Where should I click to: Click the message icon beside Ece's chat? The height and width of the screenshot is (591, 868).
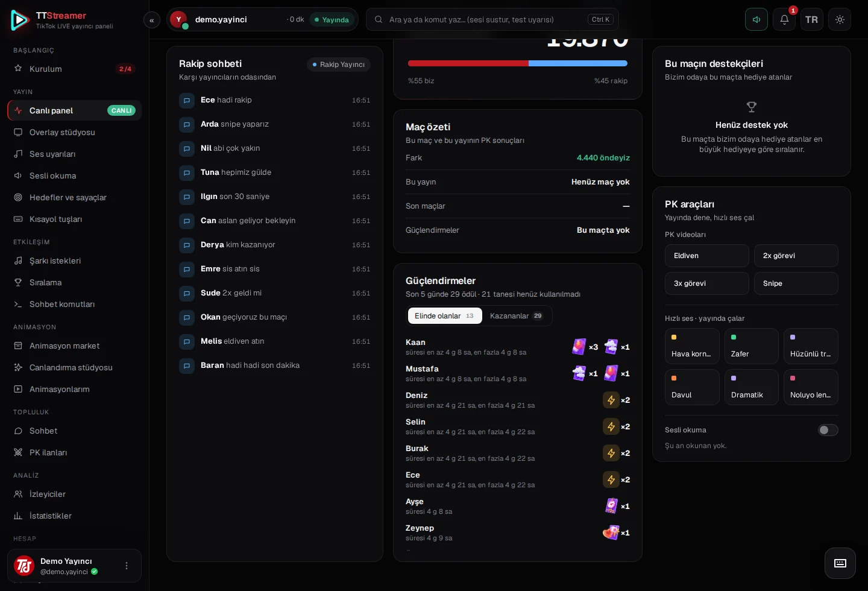187,100
